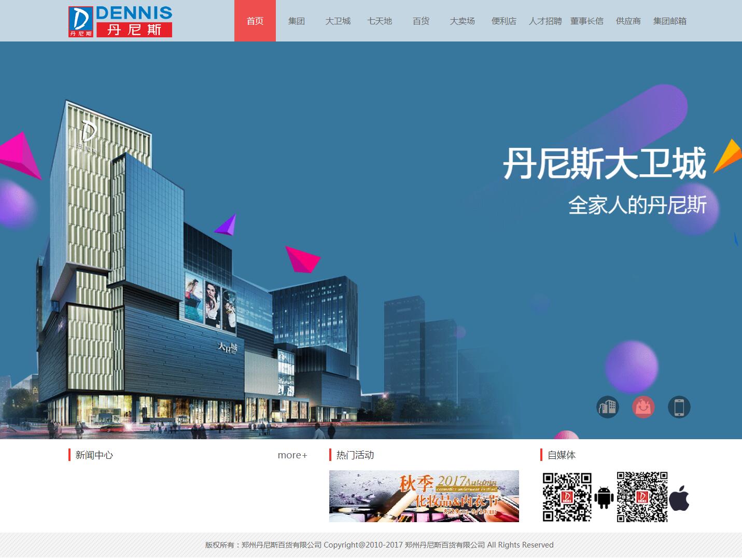This screenshot has width=742, height=560.
Task: Open the building icon on the banner
Action: [x=608, y=407]
